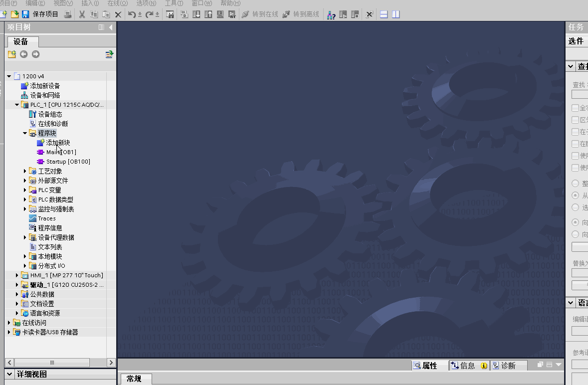Tick the first checkbox under the search field

575,108
